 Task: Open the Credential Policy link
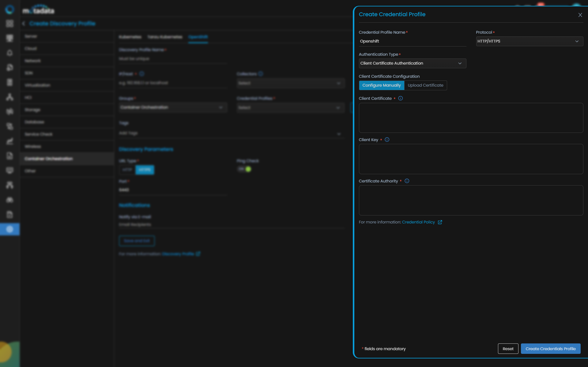click(x=418, y=222)
